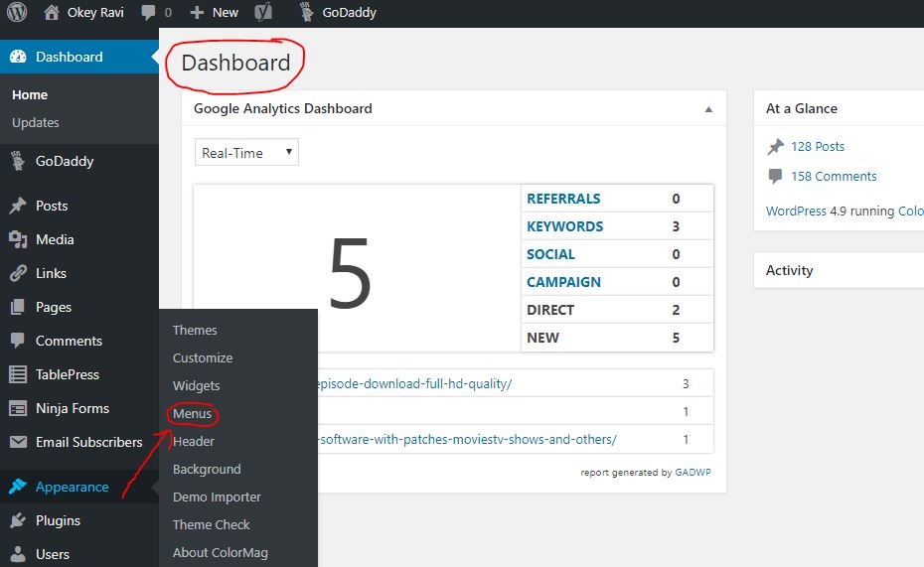Screen dimensions: 924x567
Task: Select Demo Importer in Appearance flyout
Action: pyautogui.click(x=217, y=496)
